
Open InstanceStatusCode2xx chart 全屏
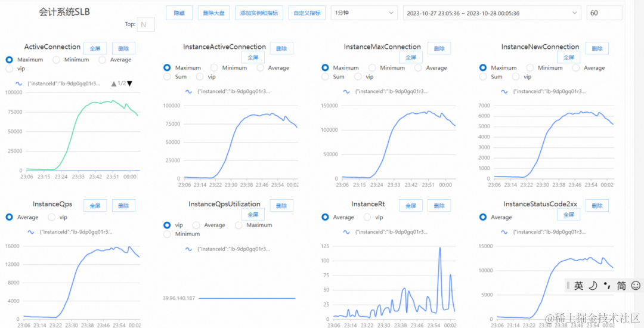(x=569, y=214)
